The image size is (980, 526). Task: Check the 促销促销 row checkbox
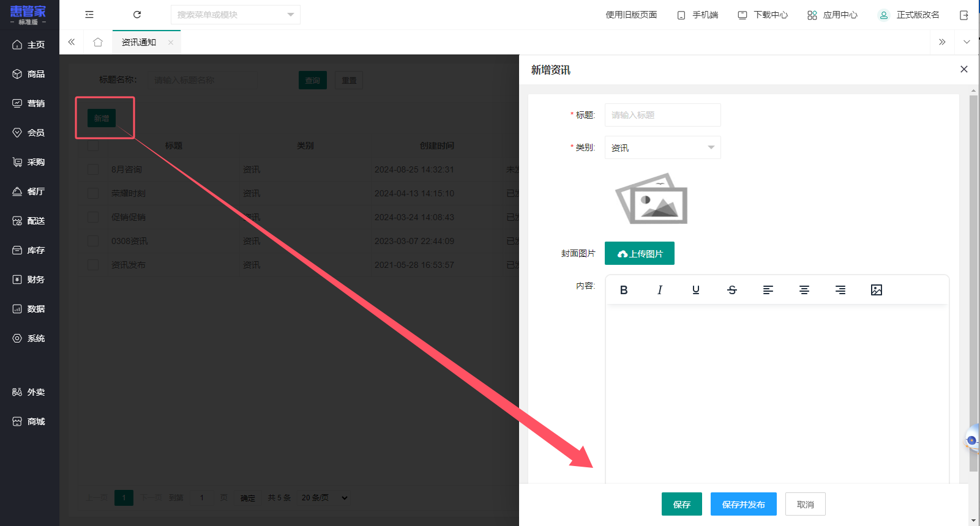93,217
